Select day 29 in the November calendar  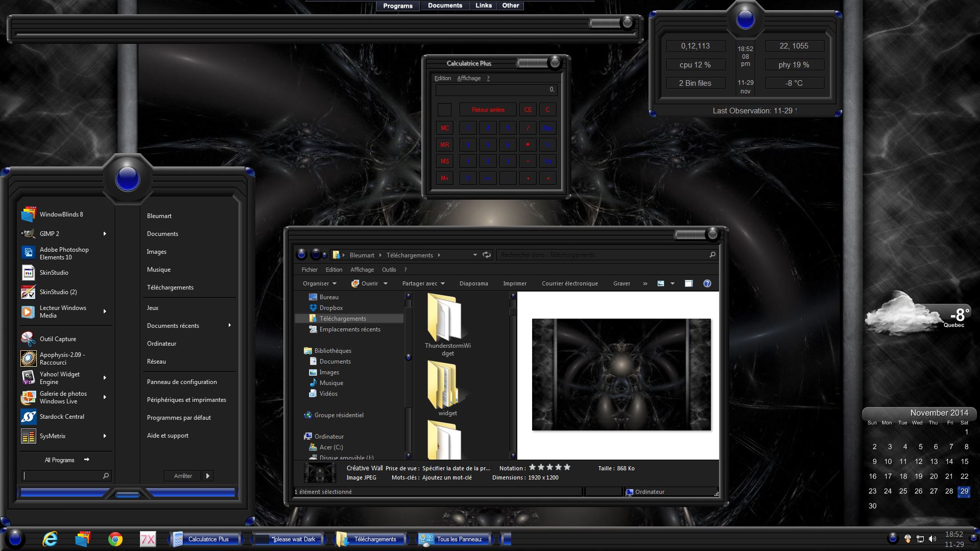(x=964, y=491)
